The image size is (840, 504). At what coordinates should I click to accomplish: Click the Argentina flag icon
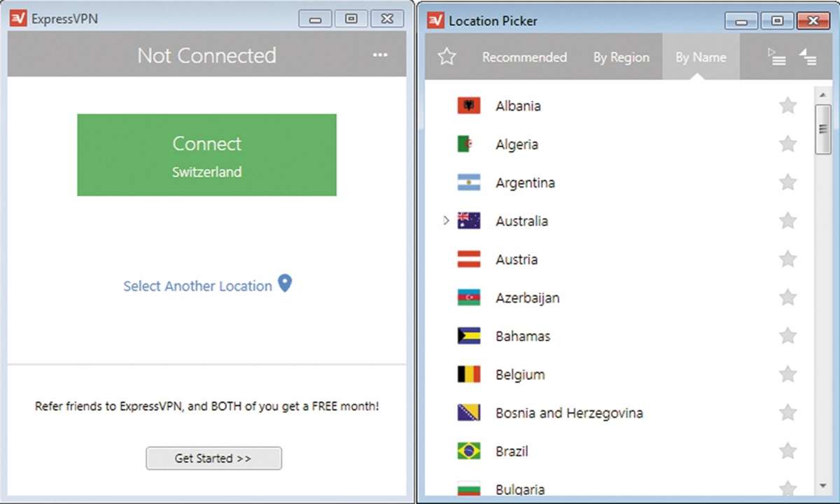click(469, 183)
